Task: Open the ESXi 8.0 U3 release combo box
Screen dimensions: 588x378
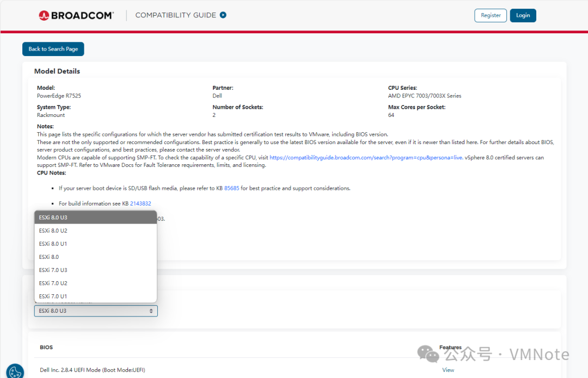Action: (96, 311)
